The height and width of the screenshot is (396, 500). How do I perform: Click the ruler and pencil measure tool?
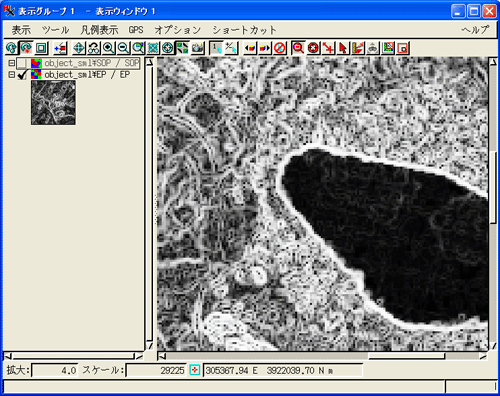coord(358,48)
